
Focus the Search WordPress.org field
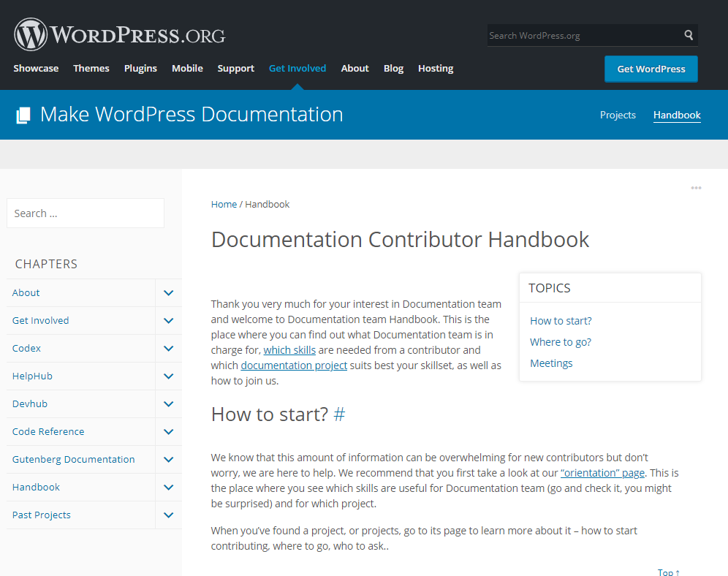585,35
